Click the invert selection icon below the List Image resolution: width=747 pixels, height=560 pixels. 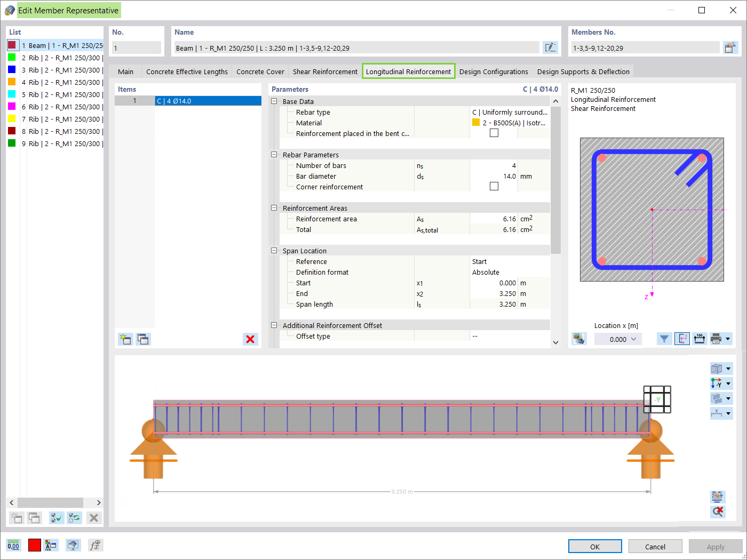click(74, 517)
